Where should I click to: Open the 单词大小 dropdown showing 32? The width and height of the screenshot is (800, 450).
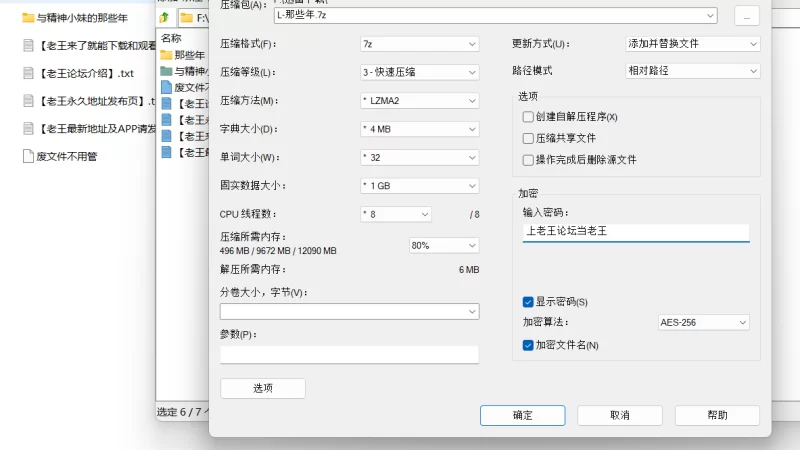click(419, 158)
